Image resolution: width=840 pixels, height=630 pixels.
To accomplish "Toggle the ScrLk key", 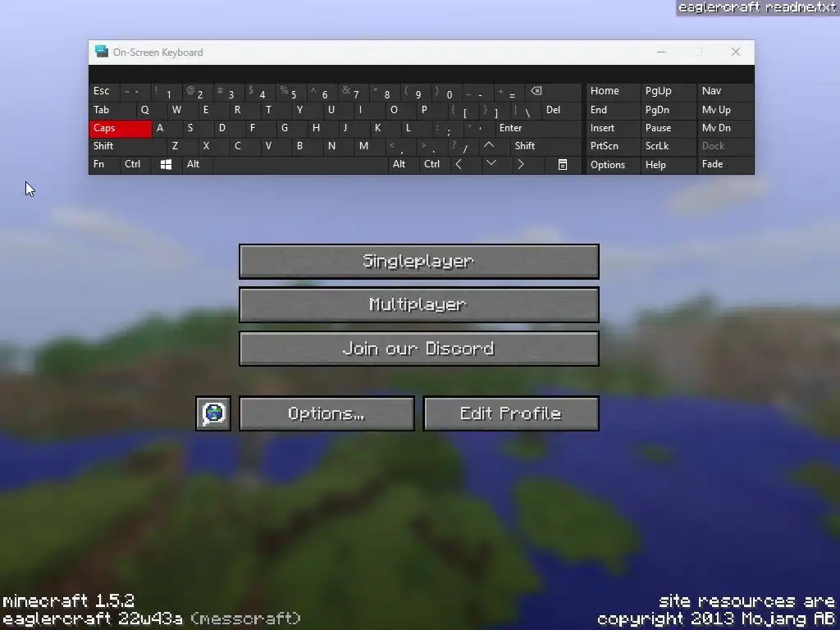I will [x=669, y=146].
